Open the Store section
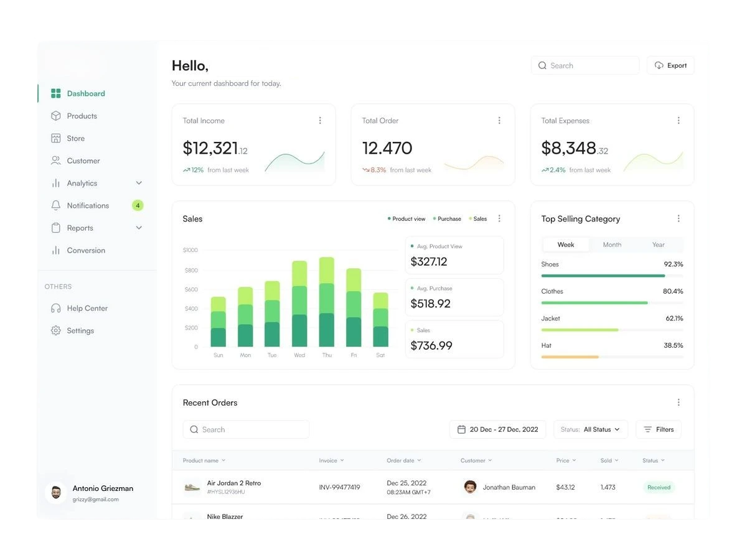Image resolution: width=747 pixels, height=560 pixels. (x=57, y=138)
